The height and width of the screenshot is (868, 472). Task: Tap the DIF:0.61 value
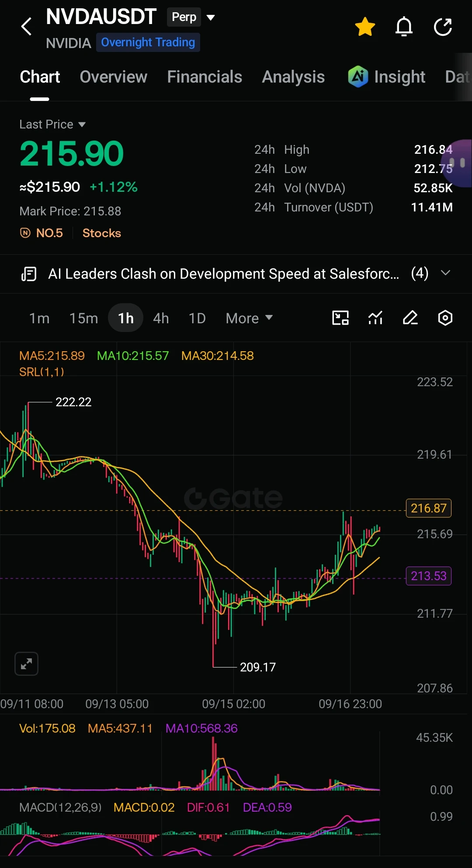click(x=208, y=807)
